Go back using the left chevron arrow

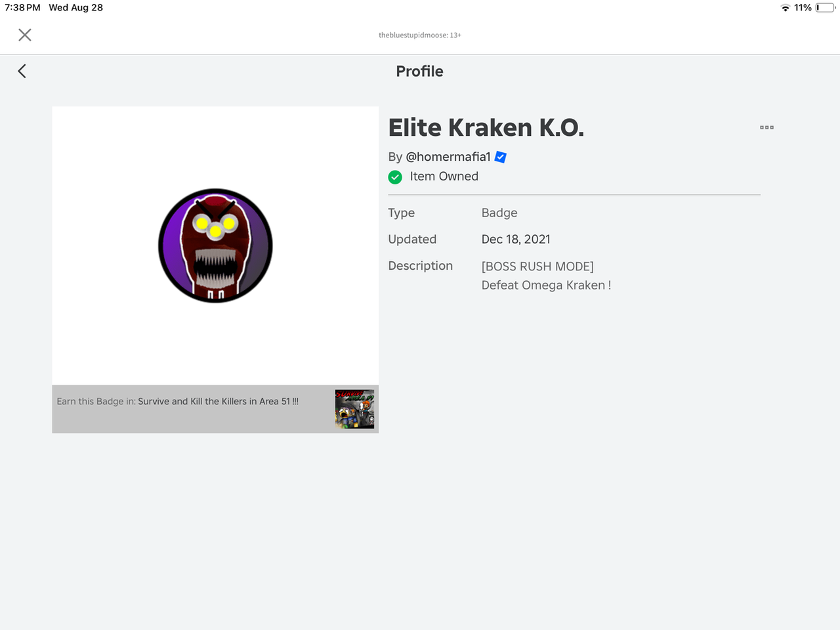tap(22, 71)
